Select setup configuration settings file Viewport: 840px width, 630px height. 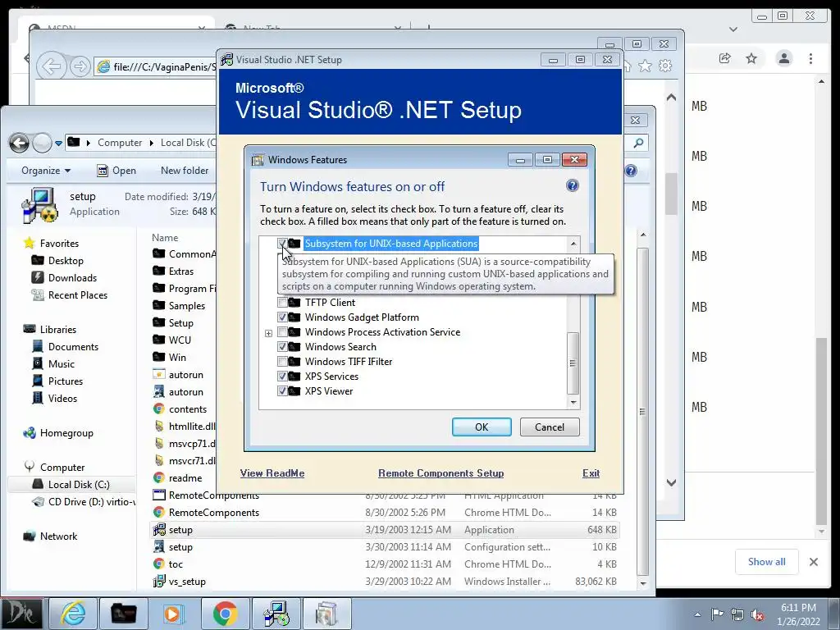pos(386,547)
